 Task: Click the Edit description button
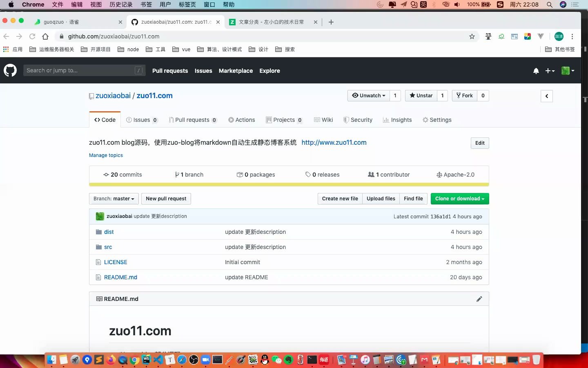point(480,143)
